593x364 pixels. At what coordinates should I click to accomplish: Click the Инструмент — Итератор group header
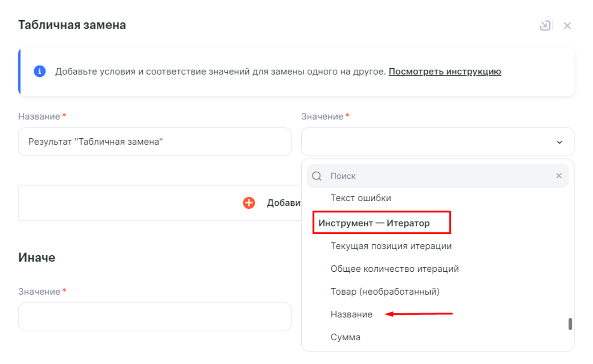pos(374,223)
